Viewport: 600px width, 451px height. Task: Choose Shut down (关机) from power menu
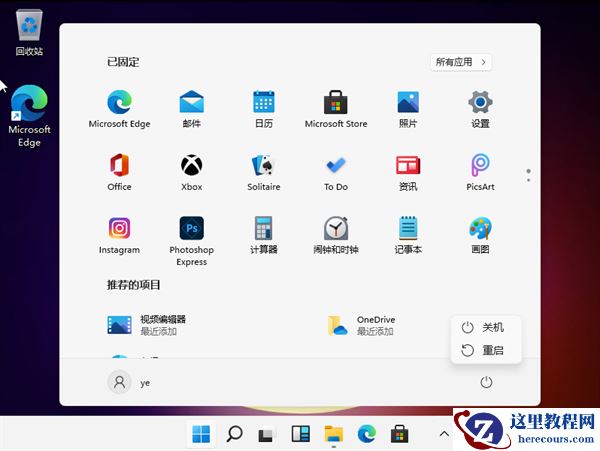[486, 327]
